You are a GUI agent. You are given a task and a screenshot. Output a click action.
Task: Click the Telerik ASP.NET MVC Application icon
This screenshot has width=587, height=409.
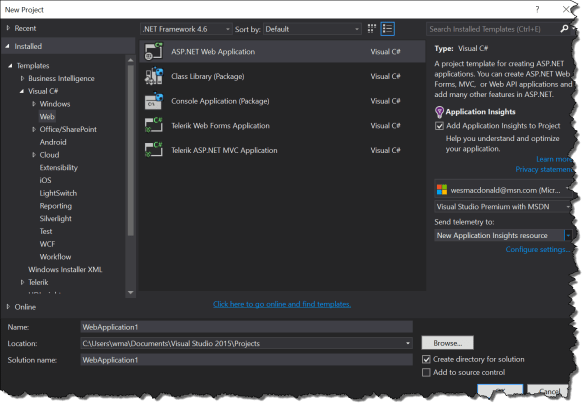tap(153, 150)
